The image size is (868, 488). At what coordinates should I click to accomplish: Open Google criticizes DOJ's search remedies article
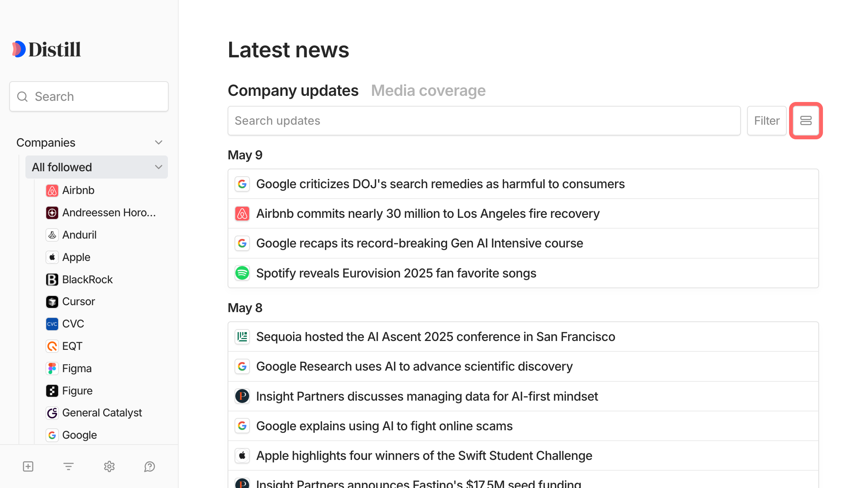(440, 184)
